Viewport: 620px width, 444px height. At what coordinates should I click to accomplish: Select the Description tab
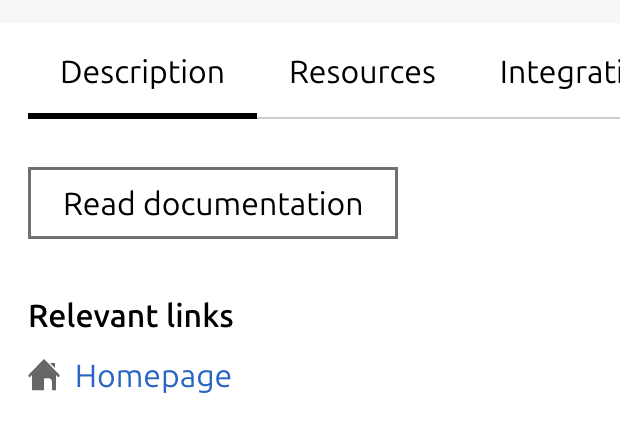click(142, 73)
